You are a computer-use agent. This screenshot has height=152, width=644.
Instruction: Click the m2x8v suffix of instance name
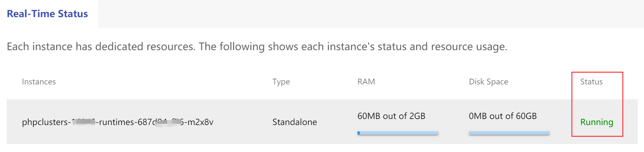coord(200,122)
